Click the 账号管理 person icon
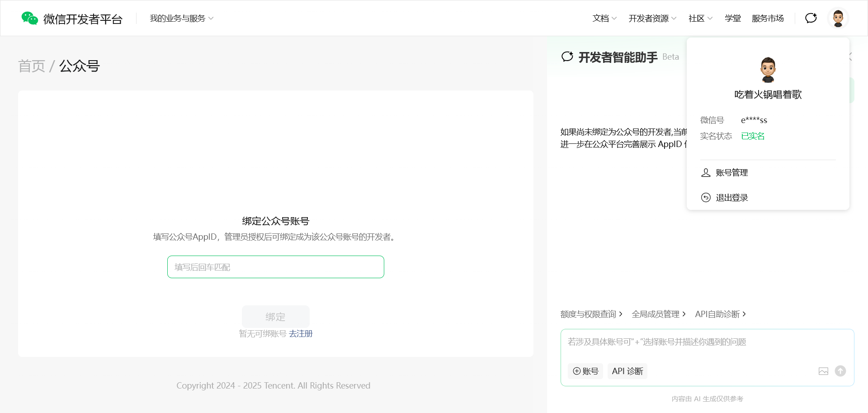Image resolution: width=868 pixels, height=413 pixels. click(x=706, y=173)
